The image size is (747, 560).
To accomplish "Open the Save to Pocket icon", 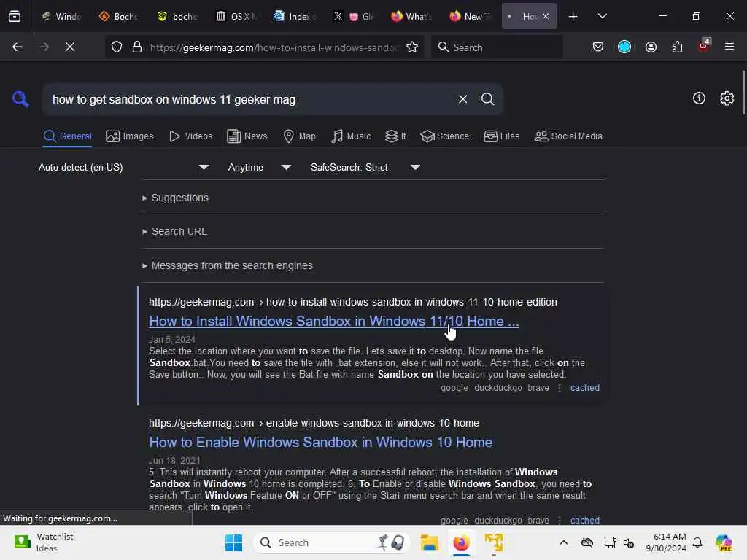I will click(x=598, y=47).
